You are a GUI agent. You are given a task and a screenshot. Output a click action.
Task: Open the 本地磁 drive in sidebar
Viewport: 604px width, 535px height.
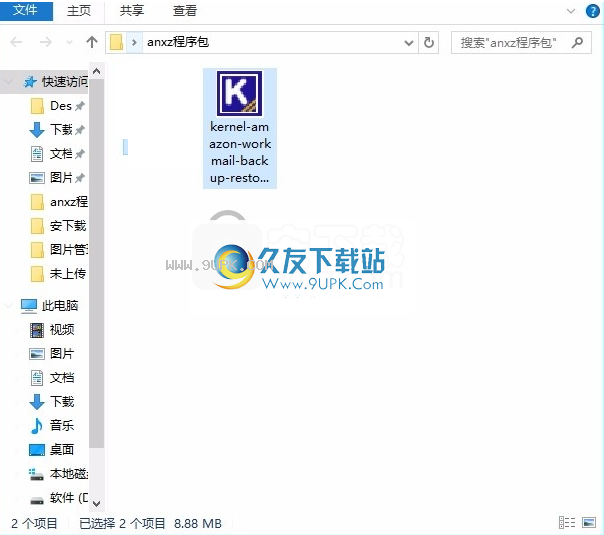coord(69,473)
